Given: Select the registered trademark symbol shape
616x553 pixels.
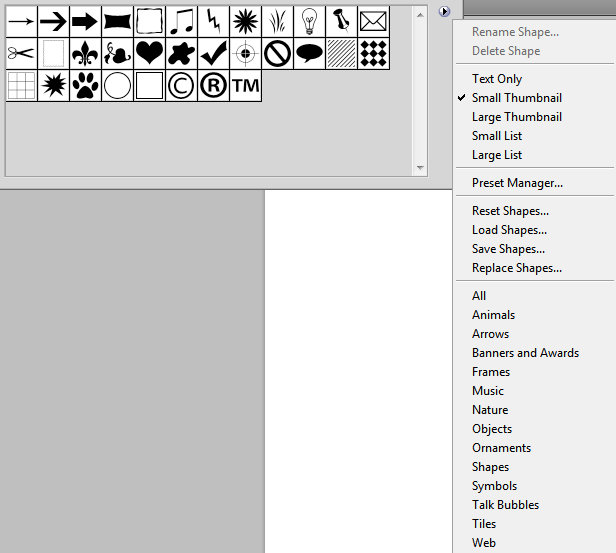Looking at the screenshot, I should (213, 86).
